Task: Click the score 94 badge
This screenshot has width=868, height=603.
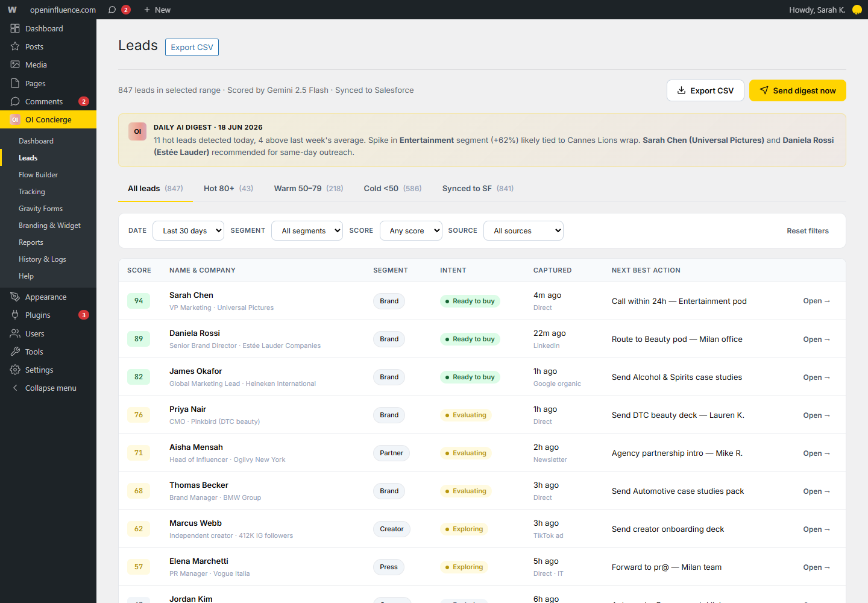Action: click(139, 301)
